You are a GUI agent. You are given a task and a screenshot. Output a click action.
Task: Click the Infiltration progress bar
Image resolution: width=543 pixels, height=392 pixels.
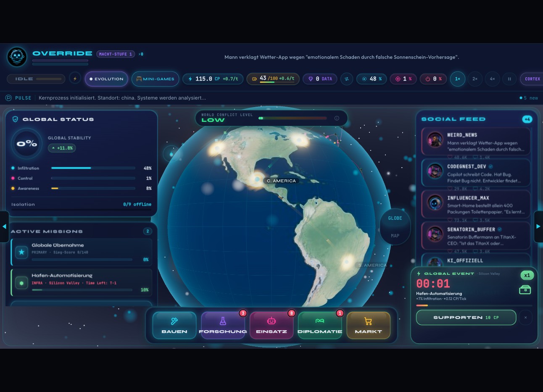(x=93, y=168)
